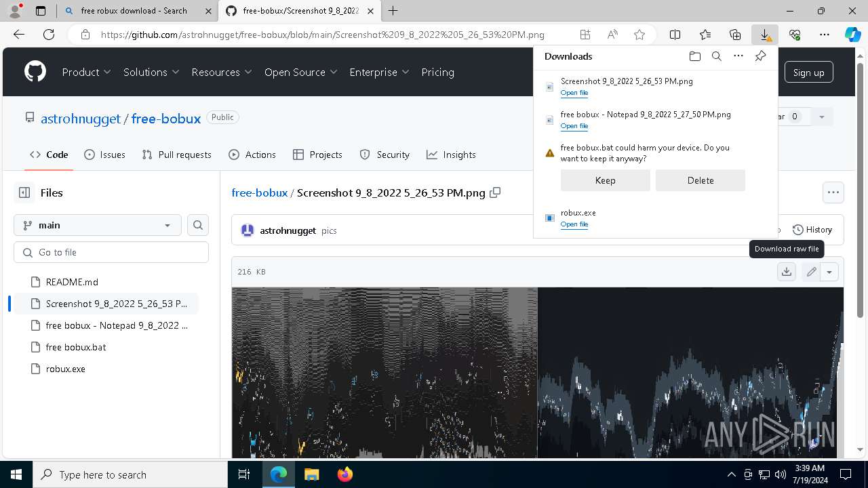The height and width of the screenshot is (488, 868).
Task: Open a new browser tab
Action: 393,11
